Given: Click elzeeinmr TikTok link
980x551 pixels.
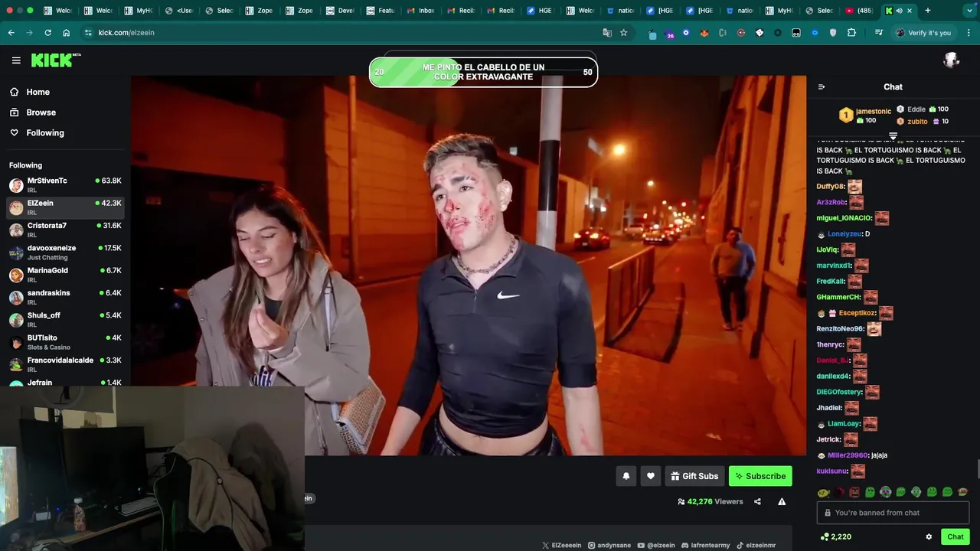Looking at the screenshot, I should tap(756, 546).
